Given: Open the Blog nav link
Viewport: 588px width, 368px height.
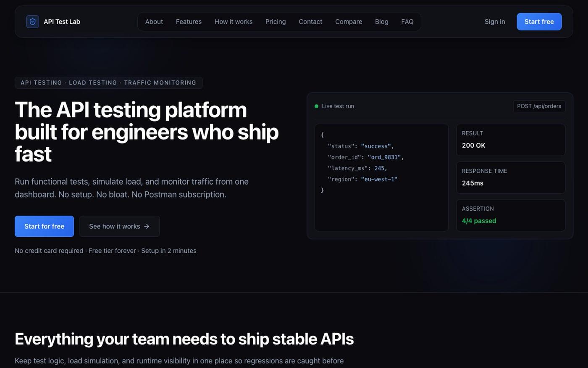Looking at the screenshot, I should [x=381, y=21].
